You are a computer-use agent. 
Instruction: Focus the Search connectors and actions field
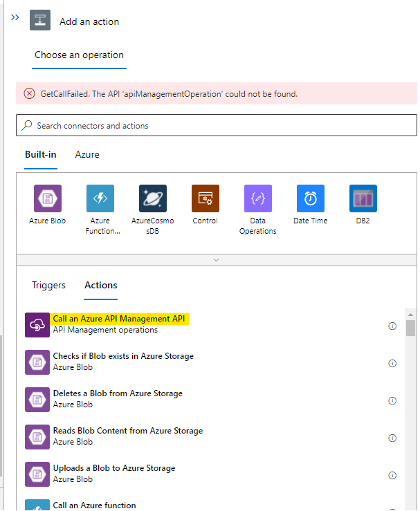pos(217,125)
